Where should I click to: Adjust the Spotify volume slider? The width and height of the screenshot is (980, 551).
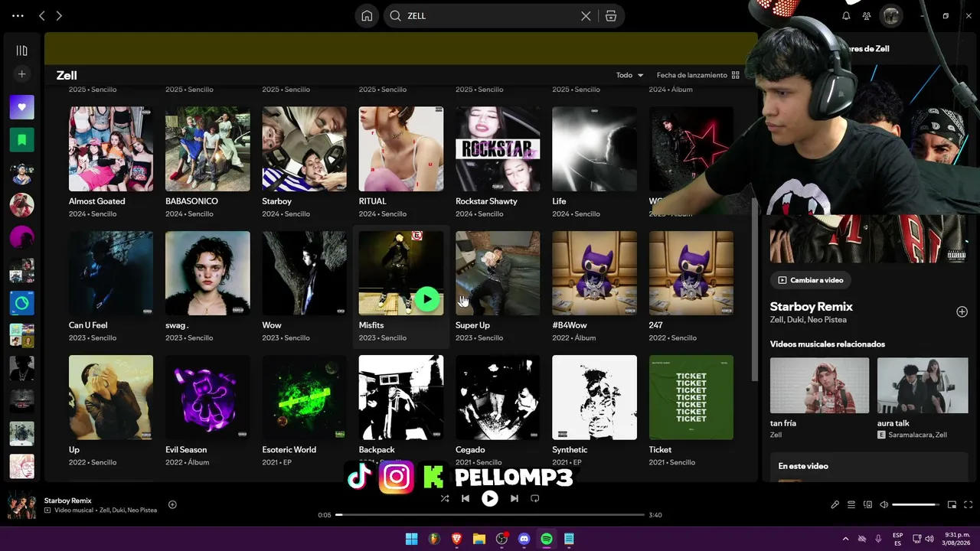pyautogui.click(x=916, y=505)
